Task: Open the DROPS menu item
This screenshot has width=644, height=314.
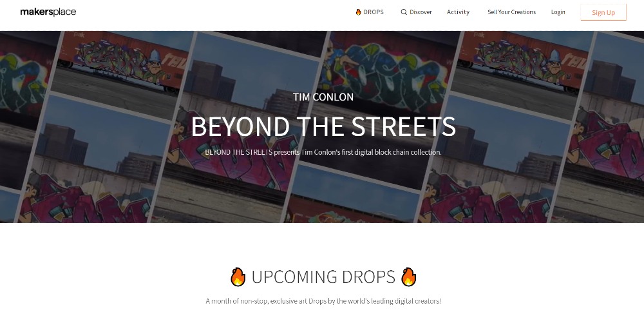Action: (370, 12)
